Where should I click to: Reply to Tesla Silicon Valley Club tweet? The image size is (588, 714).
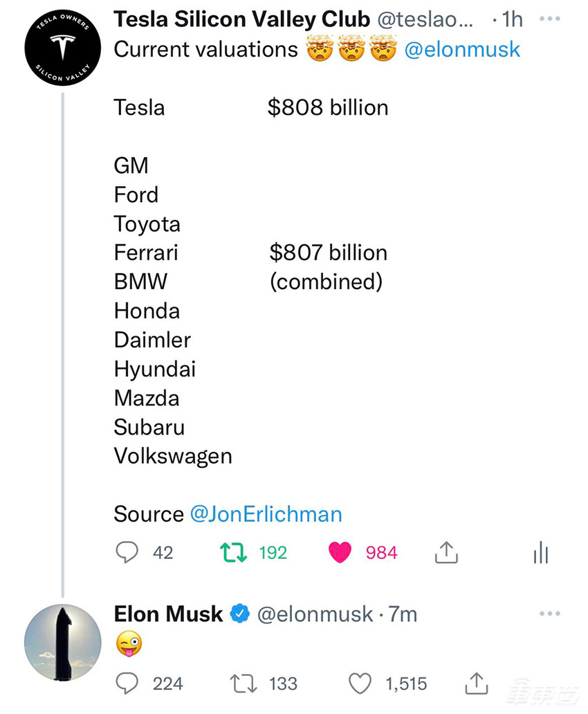click(127, 552)
